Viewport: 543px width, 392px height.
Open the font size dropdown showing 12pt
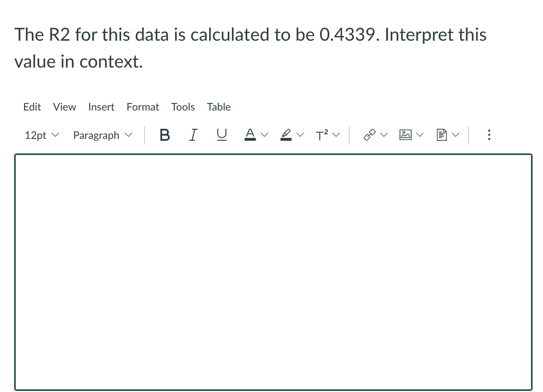coord(41,135)
